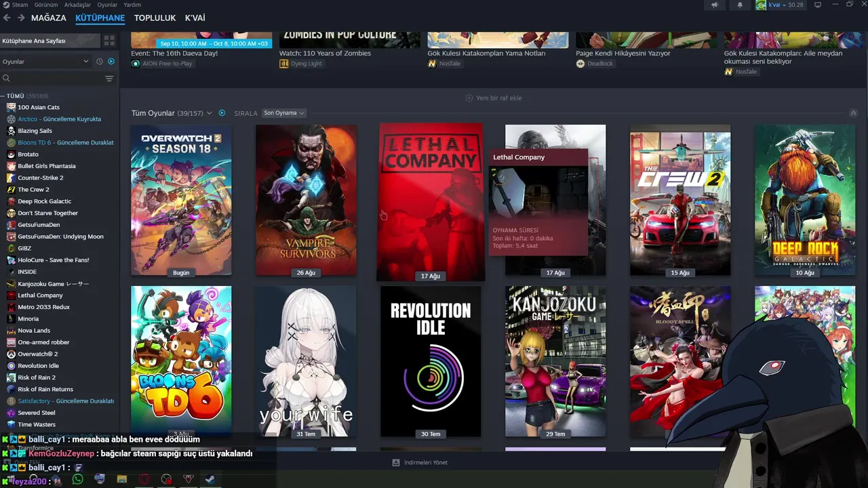Open the announcements megaphone icon
The width and height of the screenshot is (868, 488).
[x=715, y=5]
